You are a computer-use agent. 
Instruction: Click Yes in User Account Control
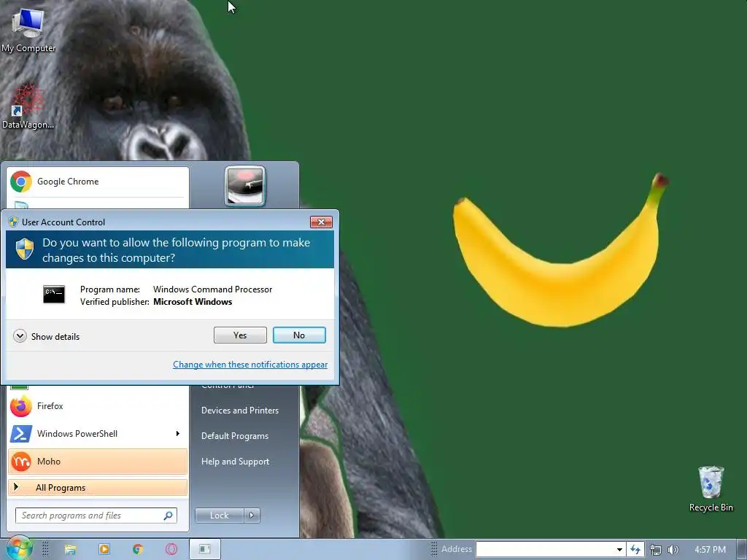click(x=240, y=335)
